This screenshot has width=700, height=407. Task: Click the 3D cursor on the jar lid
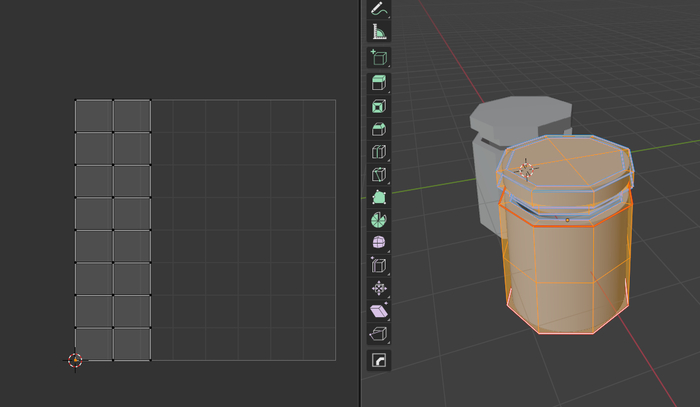pos(526,169)
